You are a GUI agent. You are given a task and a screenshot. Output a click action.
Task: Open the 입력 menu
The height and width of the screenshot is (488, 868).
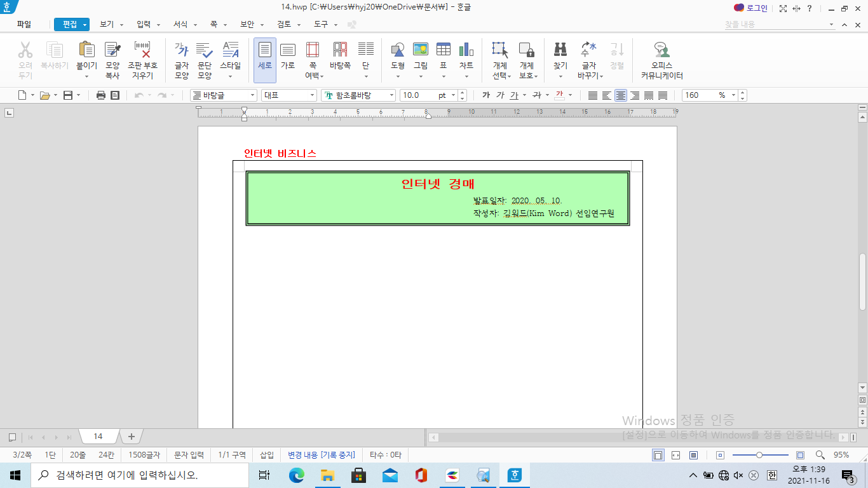(144, 24)
